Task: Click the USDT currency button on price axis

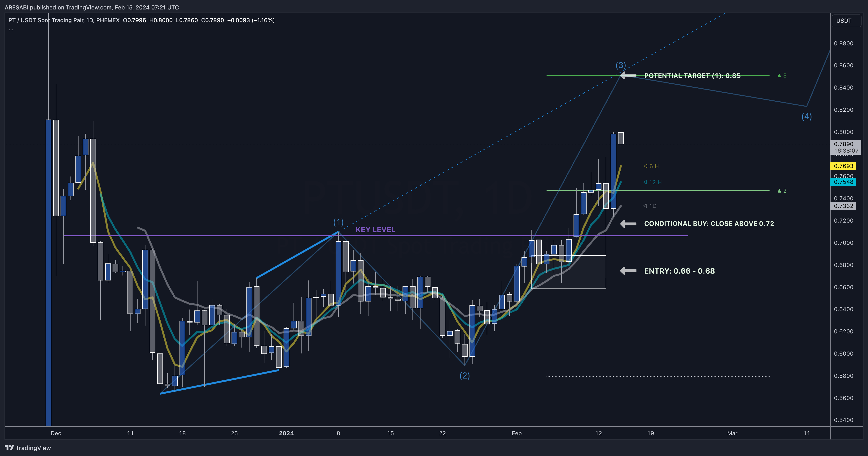Action: [x=846, y=21]
